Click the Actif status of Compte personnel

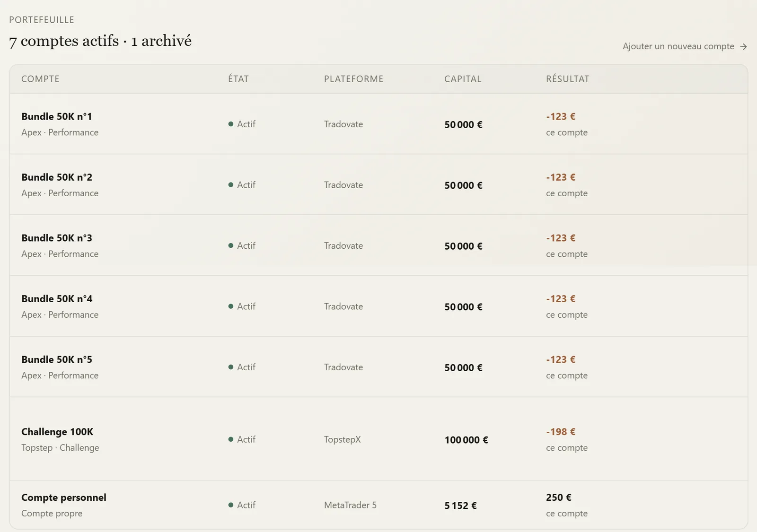(242, 505)
